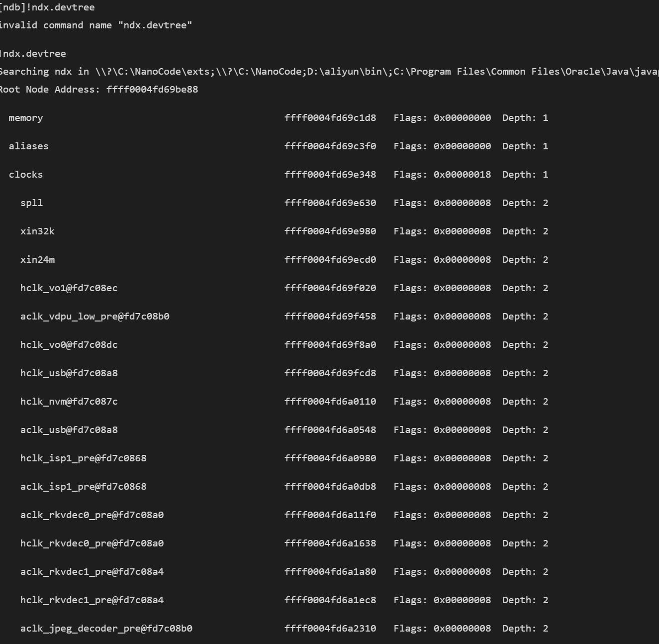The height and width of the screenshot is (644, 659).
Task: Select address ffff0004fd6a2310 on last row
Action: point(330,629)
